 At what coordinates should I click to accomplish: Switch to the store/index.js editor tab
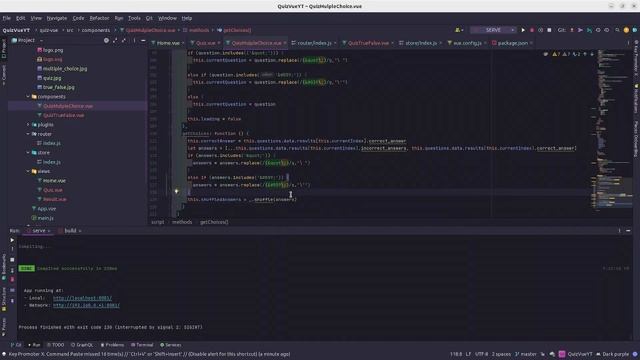(420, 43)
